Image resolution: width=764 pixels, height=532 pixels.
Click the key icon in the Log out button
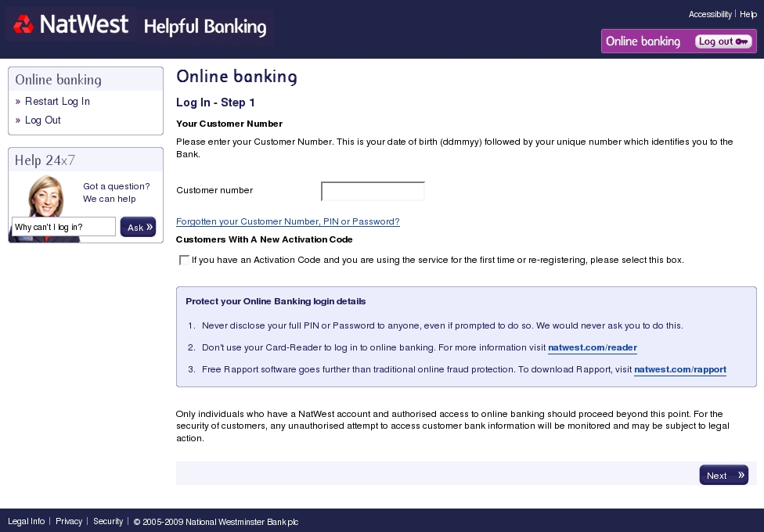click(741, 41)
